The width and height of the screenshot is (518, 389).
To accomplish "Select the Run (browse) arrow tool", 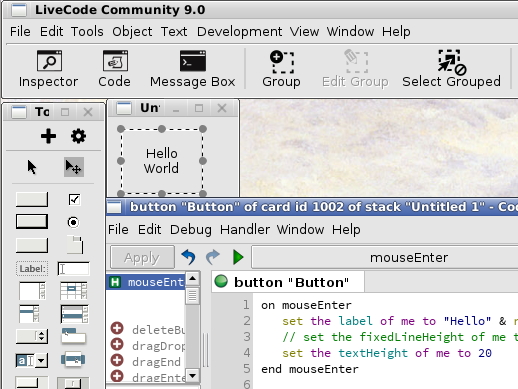I will [x=32, y=167].
